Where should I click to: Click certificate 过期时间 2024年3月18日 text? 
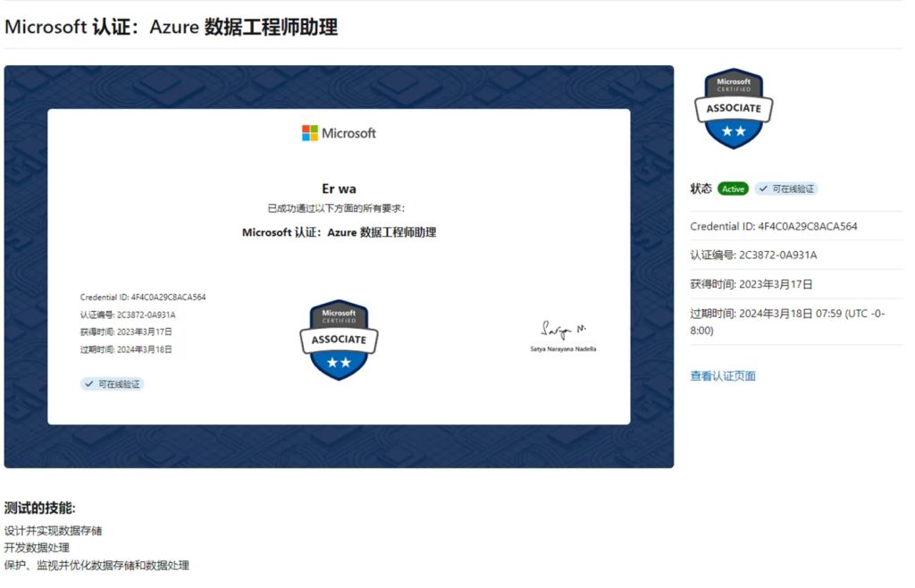(x=126, y=349)
